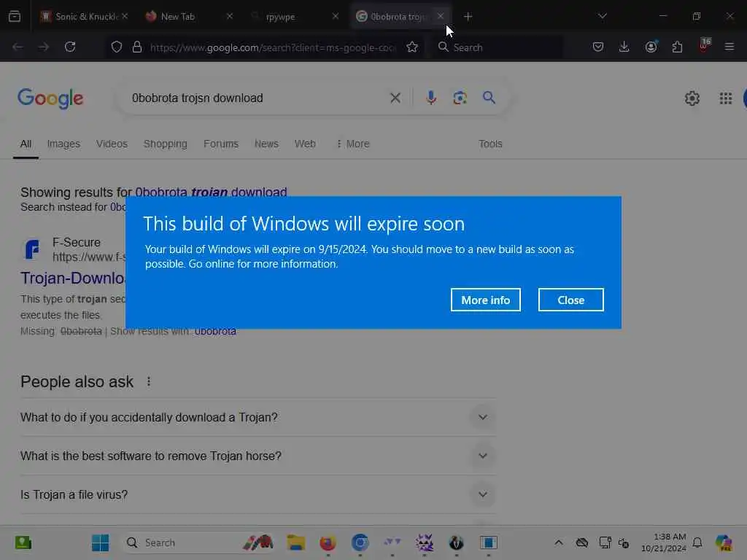
Task: Open the More search filters menu
Action: pos(353,144)
